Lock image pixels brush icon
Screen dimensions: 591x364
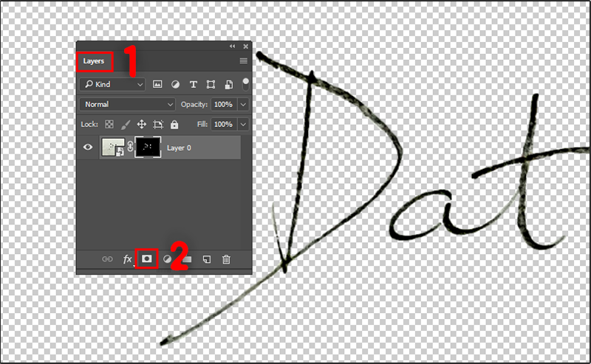126,124
